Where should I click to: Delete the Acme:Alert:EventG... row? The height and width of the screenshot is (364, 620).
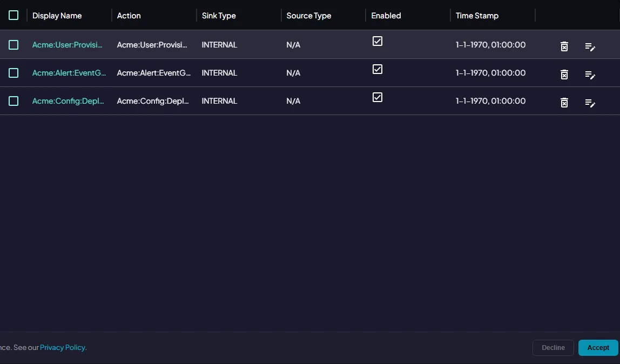564,75
